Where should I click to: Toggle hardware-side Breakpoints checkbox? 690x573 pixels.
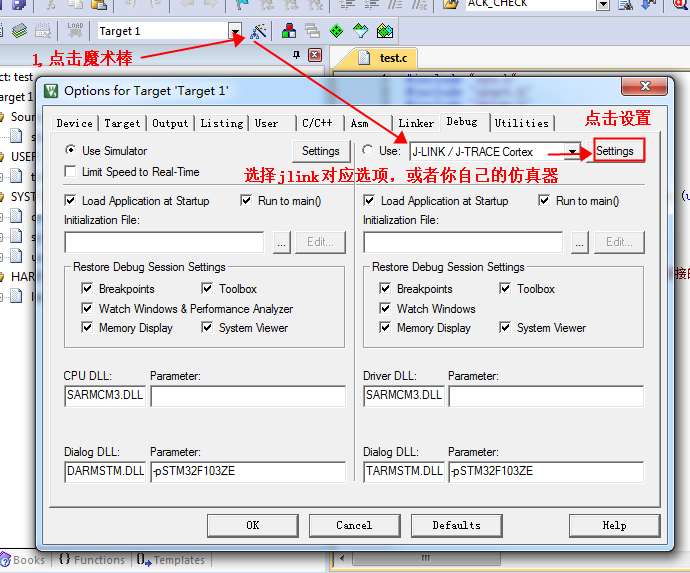pos(385,288)
